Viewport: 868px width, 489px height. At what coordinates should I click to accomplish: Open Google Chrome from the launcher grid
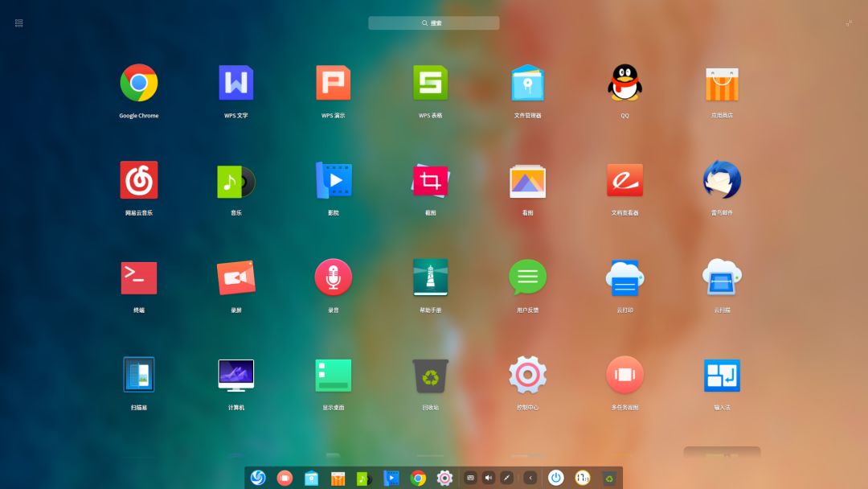(139, 83)
